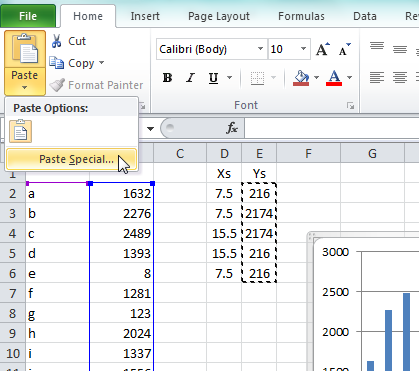Toggle Bold formatting
The width and height of the screenshot is (419, 371).
(x=167, y=78)
